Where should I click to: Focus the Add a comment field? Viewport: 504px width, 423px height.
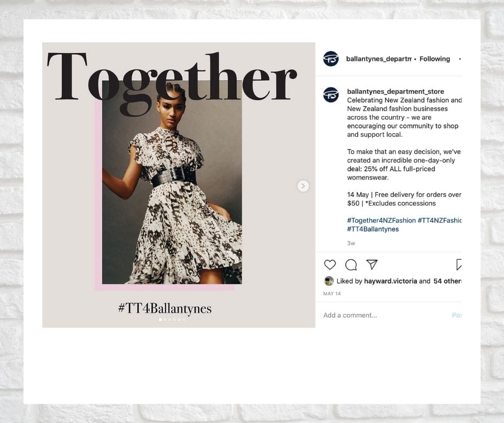click(x=386, y=315)
